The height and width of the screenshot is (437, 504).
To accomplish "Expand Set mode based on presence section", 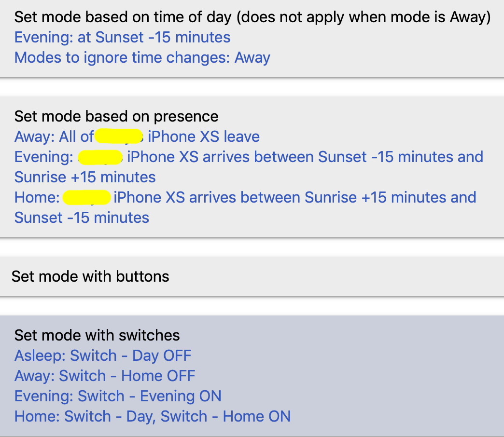I will 252,167.
